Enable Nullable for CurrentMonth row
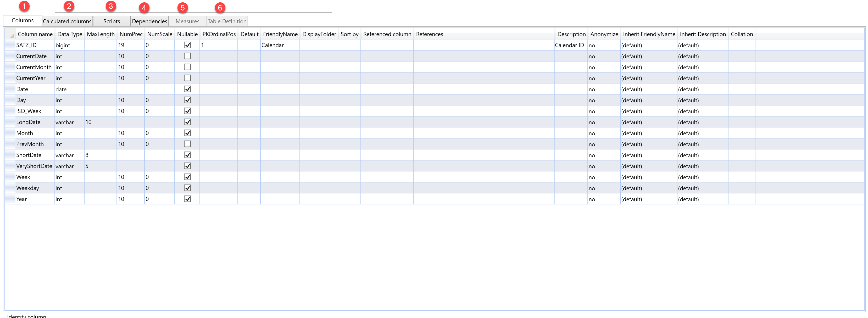The image size is (868, 318). (x=187, y=67)
